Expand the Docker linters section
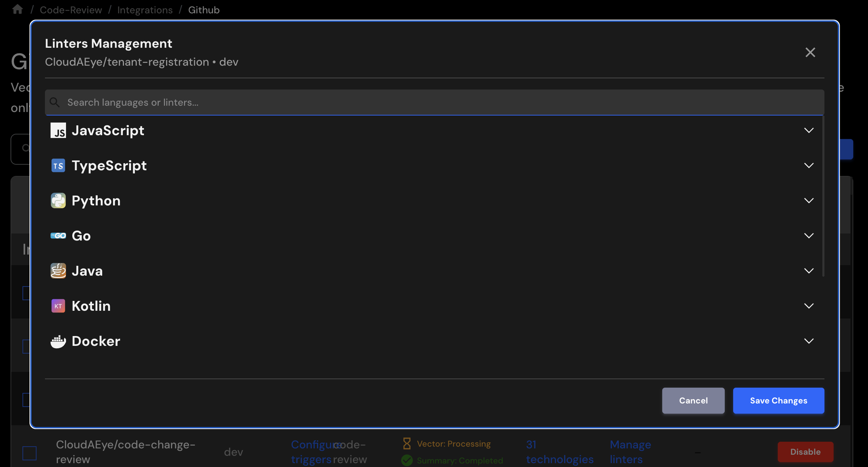Viewport: 868px width, 467px height. coord(809,341)
